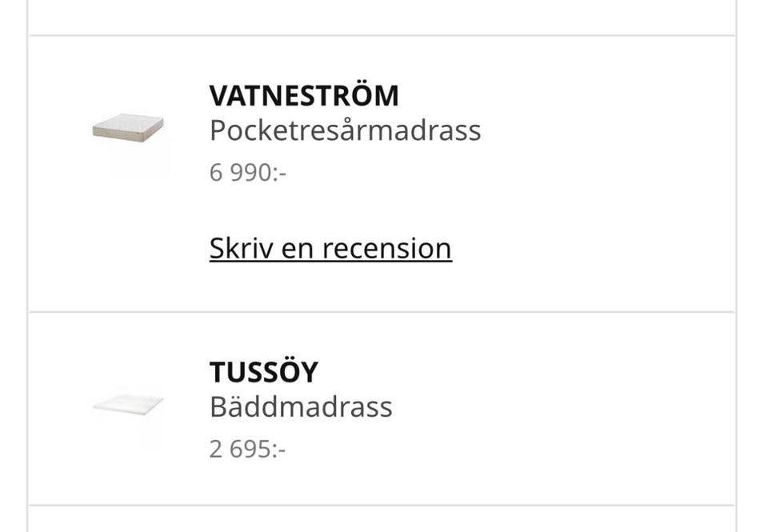Click the TUSSÖY product name
768x532 pixels.
(x=264, y=372)
